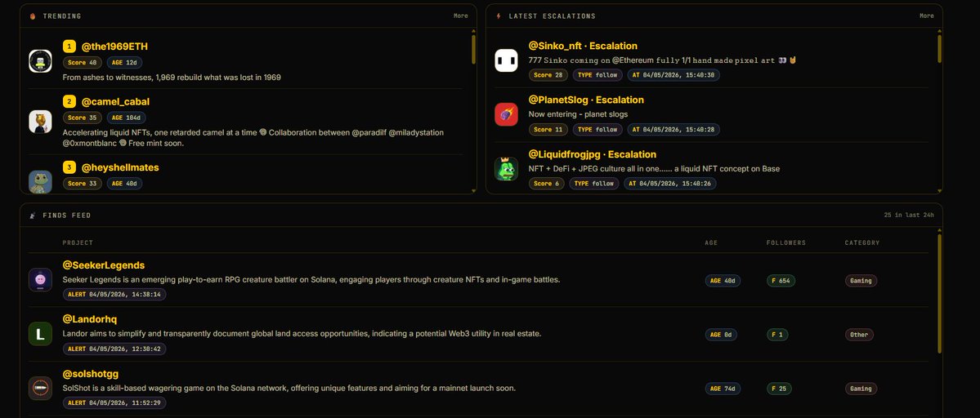
Task: Open the @Liquidfrogjpg frog avatar icon
Action: [506, 169]
